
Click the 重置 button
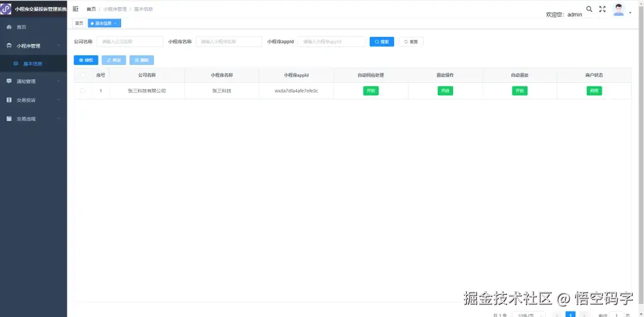[x=411, y=42]
